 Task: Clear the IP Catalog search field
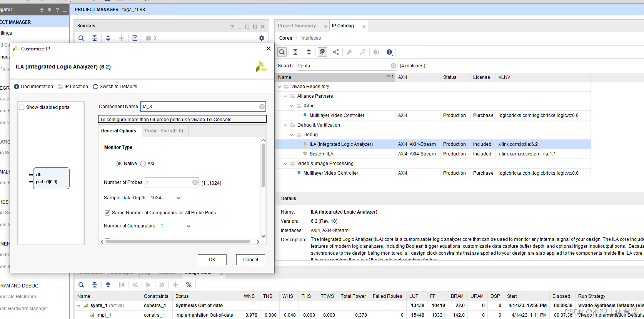tap(393, 66)
